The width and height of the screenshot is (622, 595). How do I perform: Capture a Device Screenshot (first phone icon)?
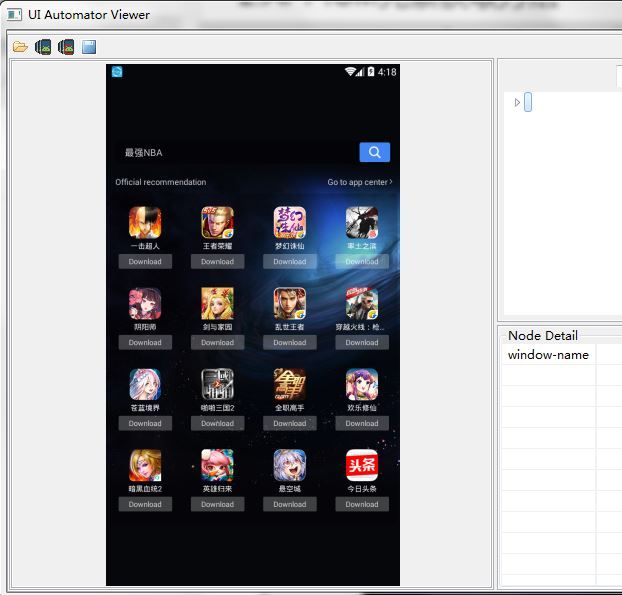[43, 47]
